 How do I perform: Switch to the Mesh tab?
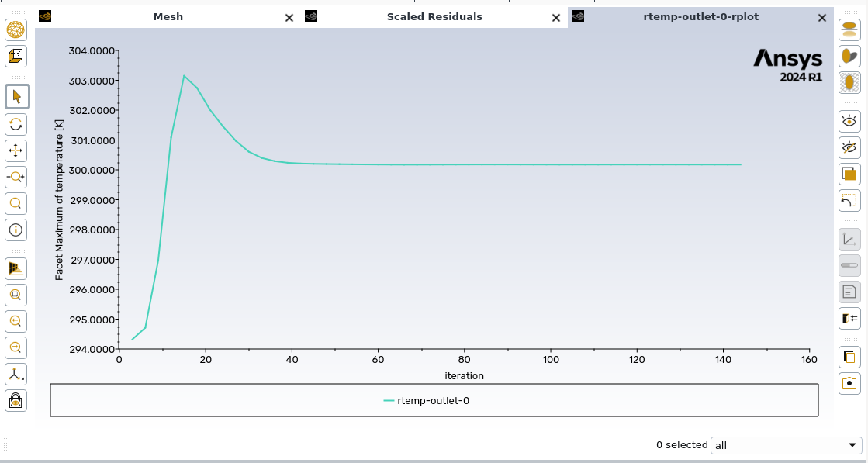point(168,17)
